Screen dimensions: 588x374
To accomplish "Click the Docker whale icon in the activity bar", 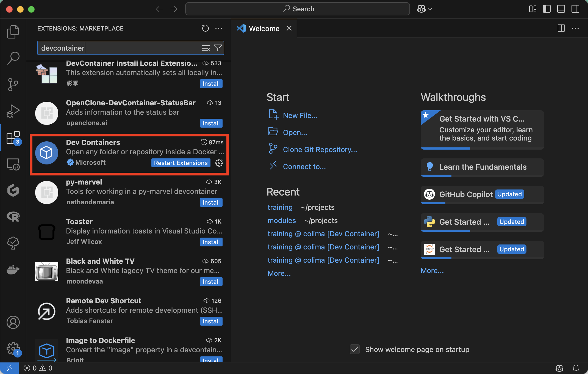I will (x=13, y=270).
